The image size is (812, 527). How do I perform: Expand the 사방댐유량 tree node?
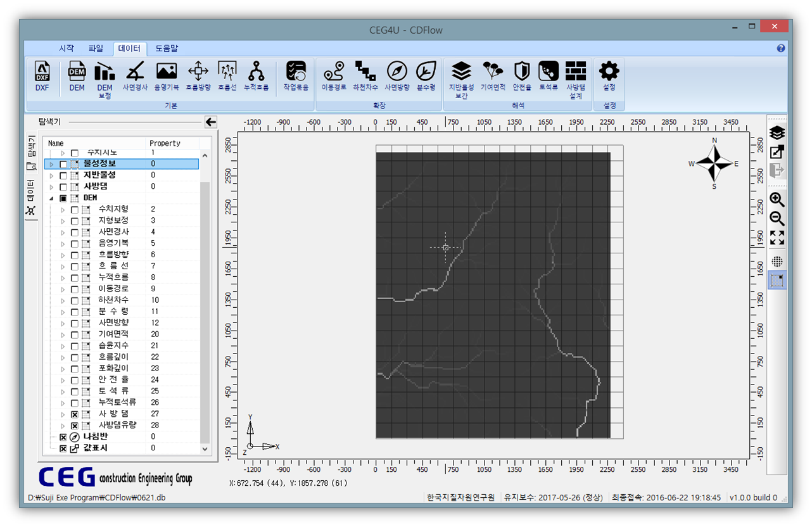(63, 426)
